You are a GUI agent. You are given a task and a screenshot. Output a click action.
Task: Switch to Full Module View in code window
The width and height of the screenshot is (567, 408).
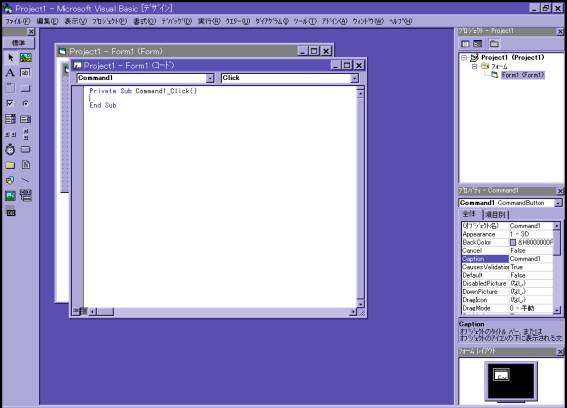point(84,311)
